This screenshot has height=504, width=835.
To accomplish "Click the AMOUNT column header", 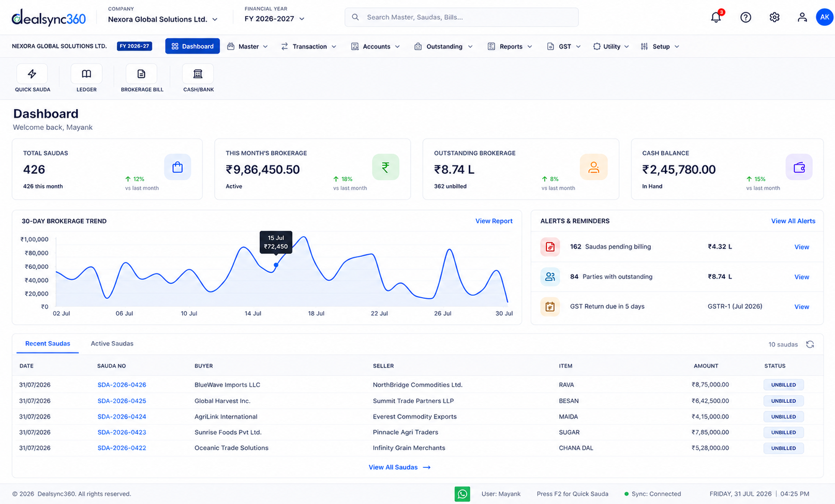I will (x=706, y=366).
